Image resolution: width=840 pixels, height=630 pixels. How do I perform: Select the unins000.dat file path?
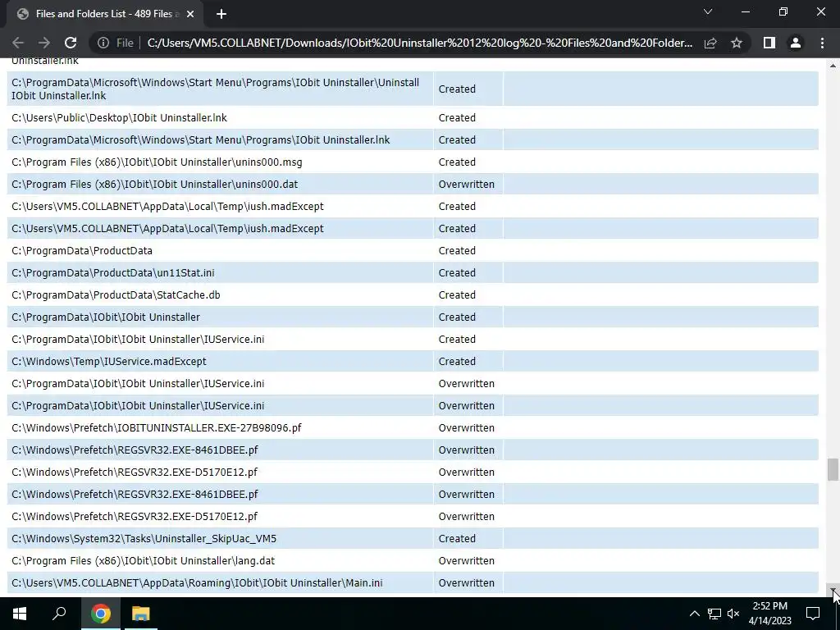coord(155,185)
